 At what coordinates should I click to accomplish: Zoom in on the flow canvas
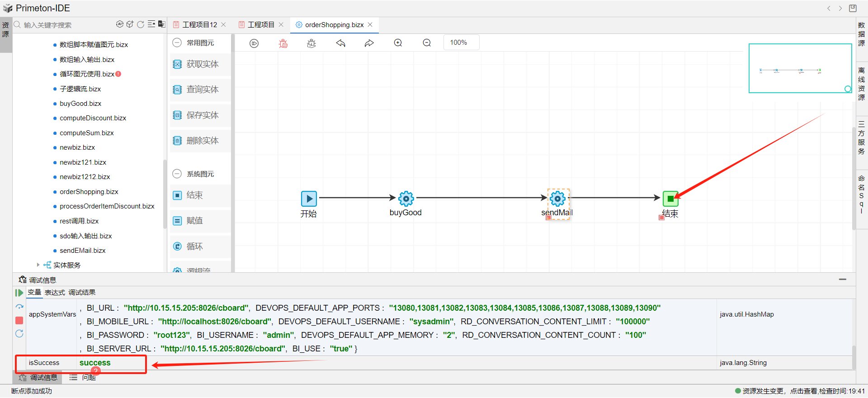tap(398, 43)
